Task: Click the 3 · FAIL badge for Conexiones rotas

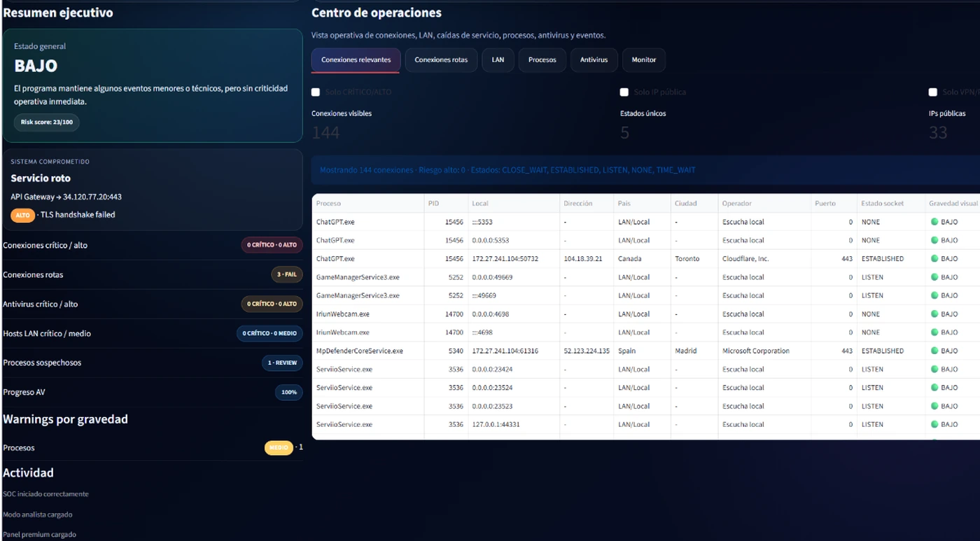Action: click(286, 275)
